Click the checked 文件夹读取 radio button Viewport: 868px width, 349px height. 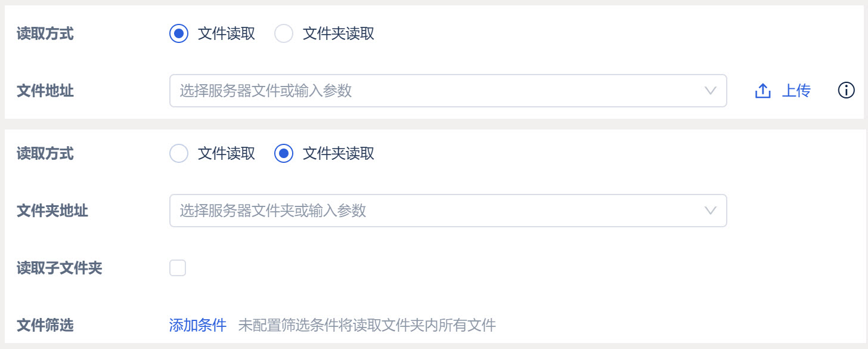284,154
